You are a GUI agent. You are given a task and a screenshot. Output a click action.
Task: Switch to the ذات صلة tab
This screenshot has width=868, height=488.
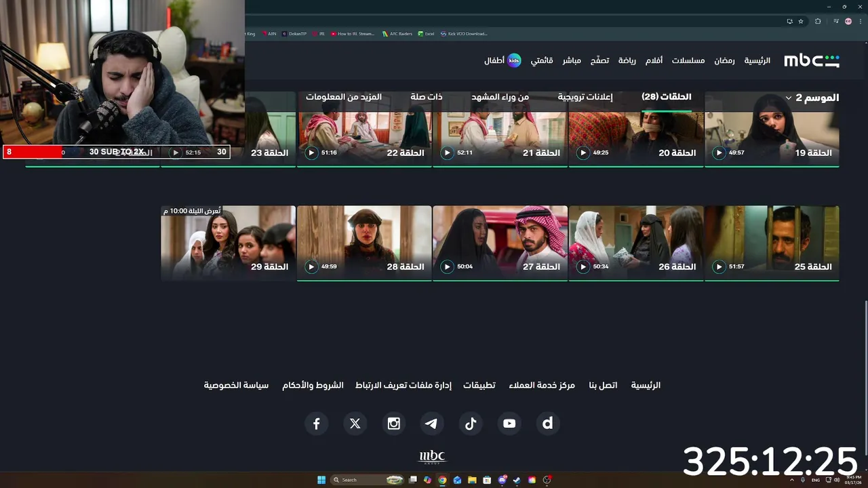427,97
